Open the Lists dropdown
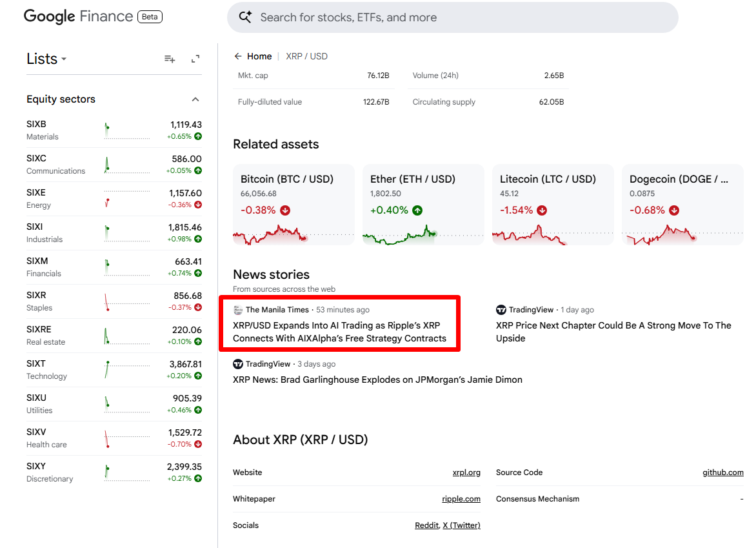756x548 pixels. 47,59
